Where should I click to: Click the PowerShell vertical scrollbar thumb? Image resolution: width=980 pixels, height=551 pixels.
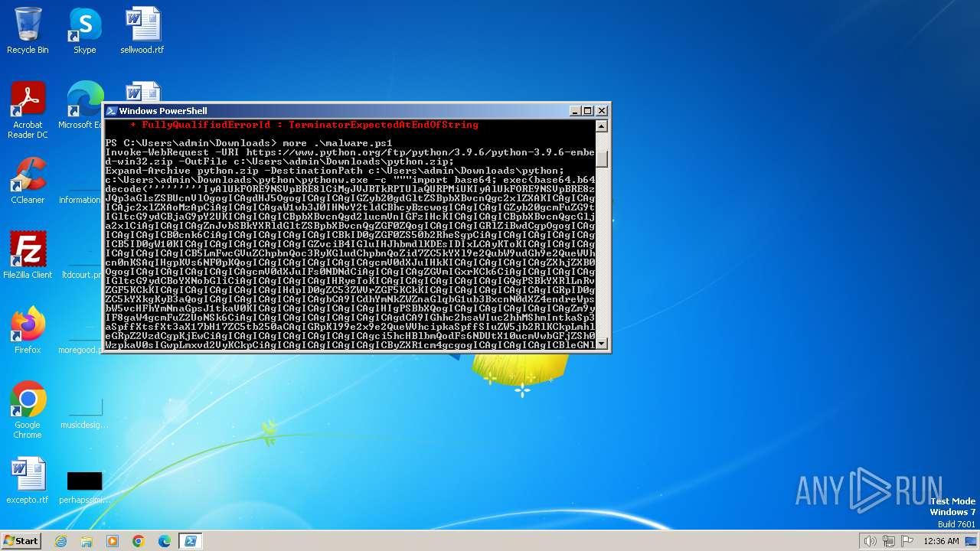(x=602, y=158)
